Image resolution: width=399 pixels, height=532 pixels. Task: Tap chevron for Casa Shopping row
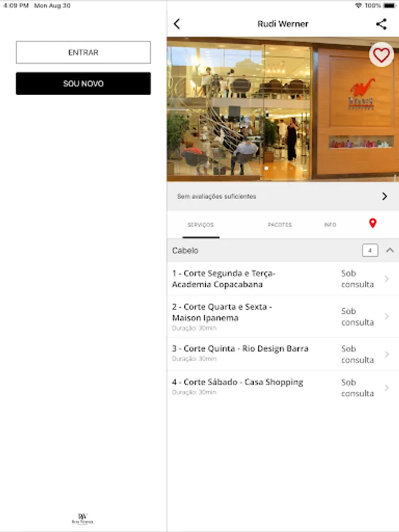(387, 387)
